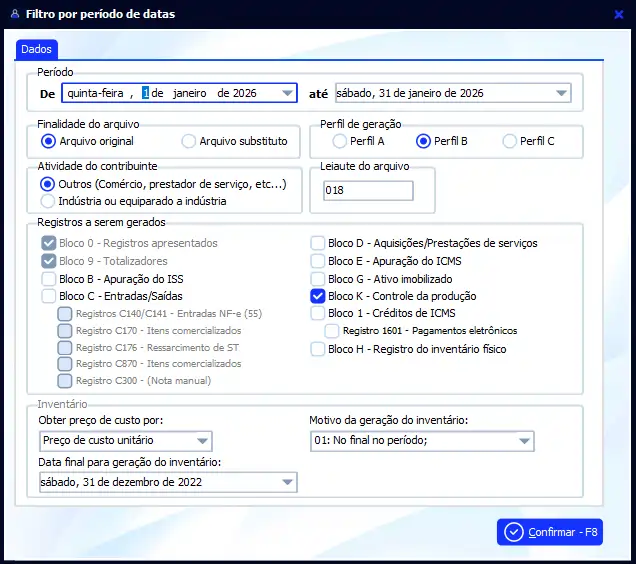Open the 'Obter preço de custo por' dropdown
This screenshot has height=564, width=636.
203,441
